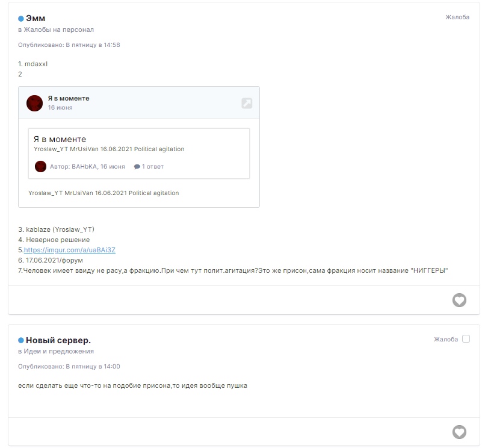Click the bold Я в моменте embed header title
This screenshot has height=448, width=485.
(x=69, y=98)
